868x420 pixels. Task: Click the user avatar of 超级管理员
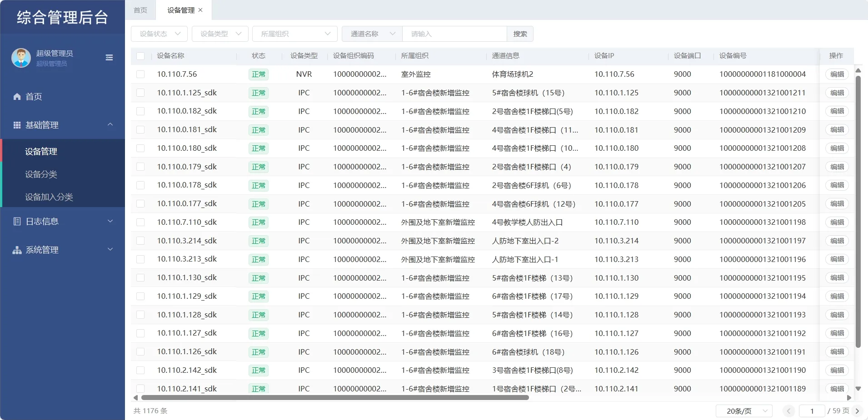[21, 58]
